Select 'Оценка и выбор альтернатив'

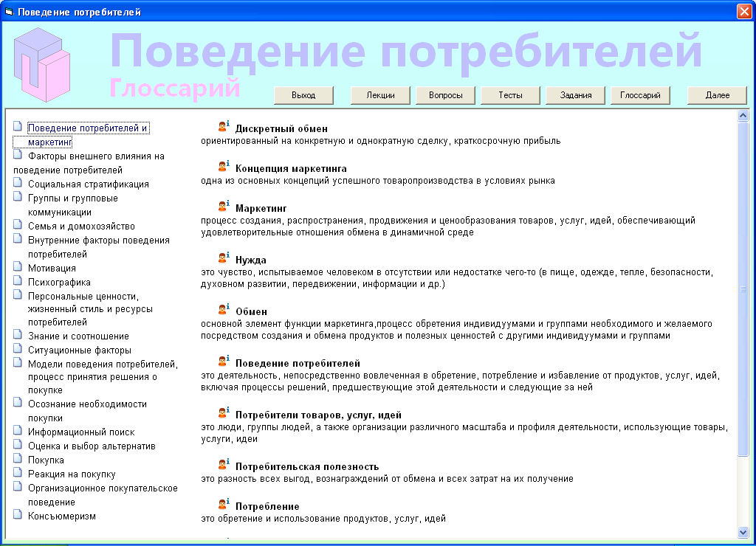click(x=92, y=446)
